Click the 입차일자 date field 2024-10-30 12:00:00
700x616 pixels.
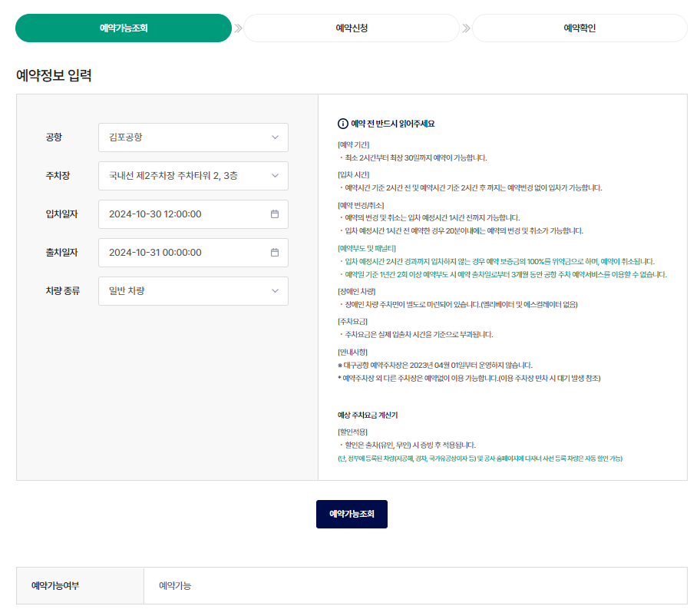point(193,214)
